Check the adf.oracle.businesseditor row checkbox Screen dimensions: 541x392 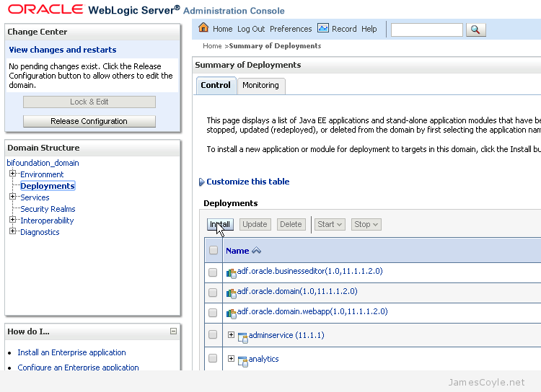point(213,272)
